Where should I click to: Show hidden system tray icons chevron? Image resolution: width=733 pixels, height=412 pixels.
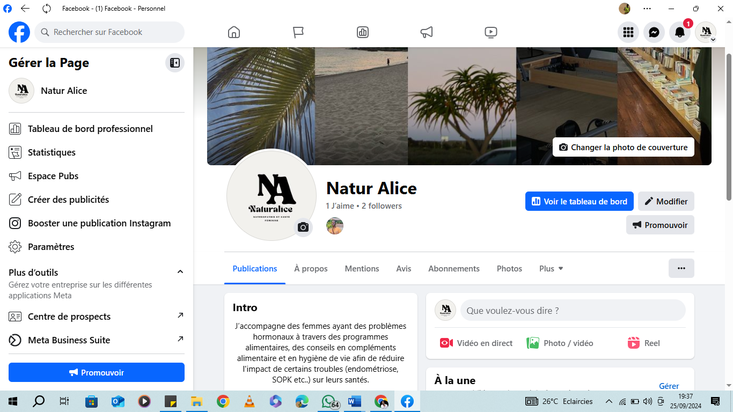tap(609, 401)
